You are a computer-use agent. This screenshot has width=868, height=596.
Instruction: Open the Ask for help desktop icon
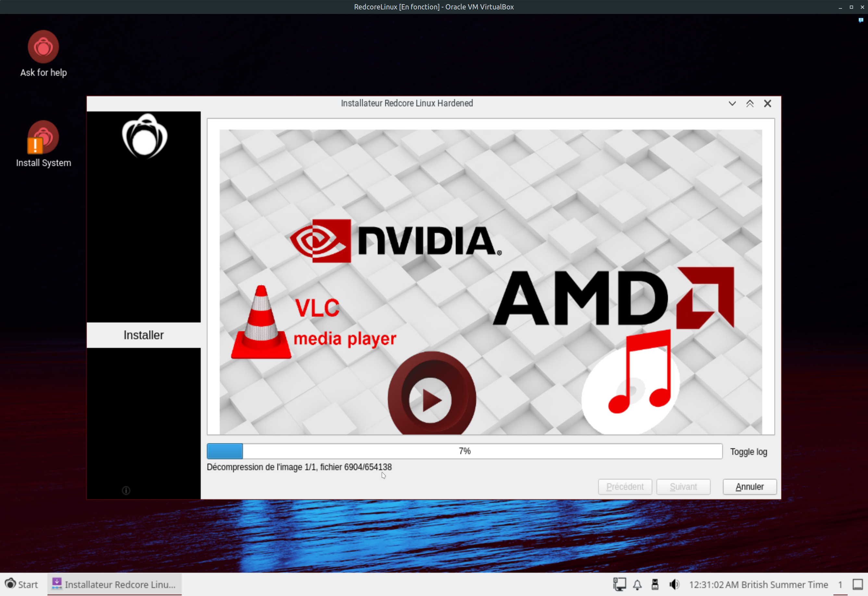pos(43,47)
